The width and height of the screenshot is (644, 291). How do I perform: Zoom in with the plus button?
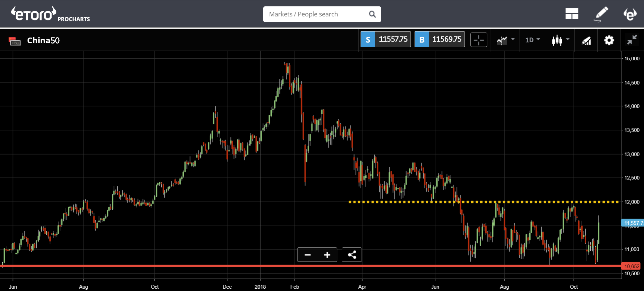point(327,255)
